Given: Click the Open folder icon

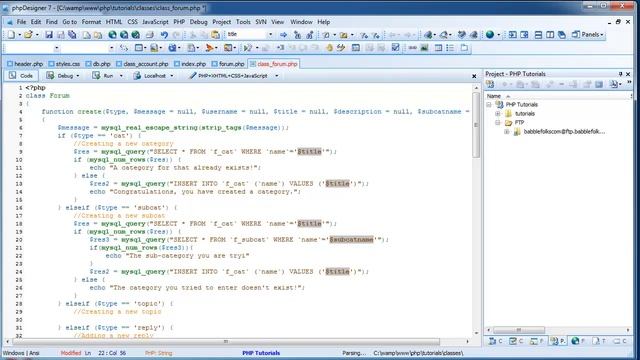Looking at the screenshot, I should click(28, 35).
